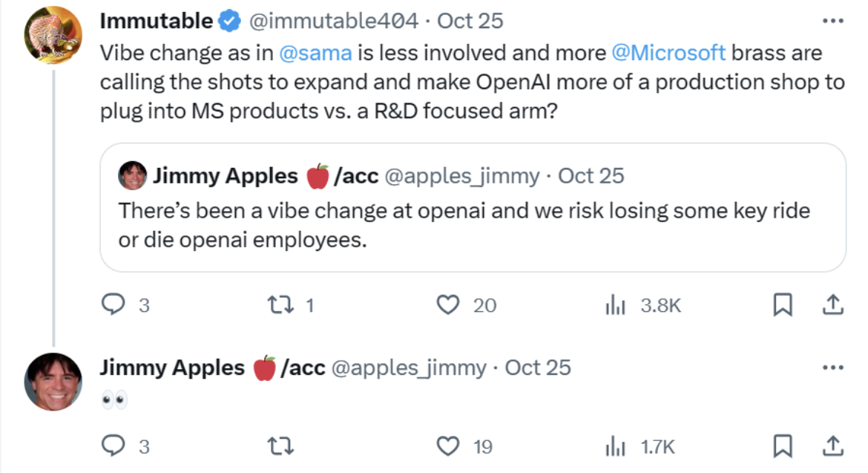Open the quoted Jimmy Apples tweet
The image size is (868, 473).
click(x=473, y=223)
